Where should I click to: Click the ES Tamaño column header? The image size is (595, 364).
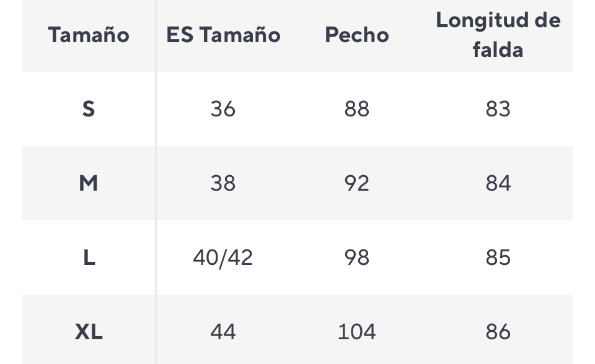(223, 35)
